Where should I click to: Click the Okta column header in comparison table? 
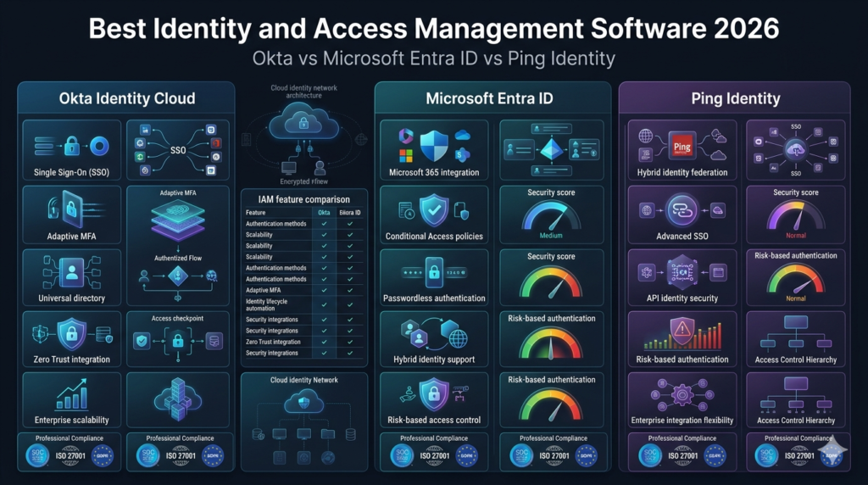point(324,213)
